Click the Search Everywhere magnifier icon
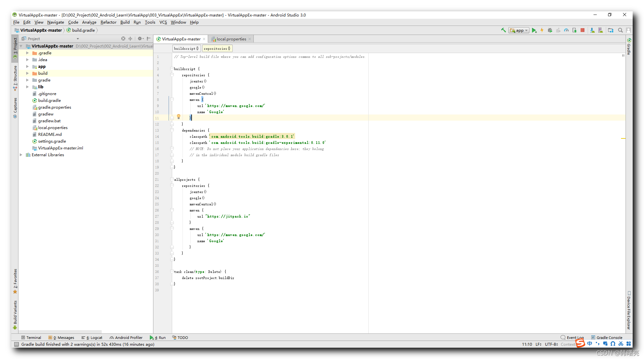644x359 pixels. [620, 30]
